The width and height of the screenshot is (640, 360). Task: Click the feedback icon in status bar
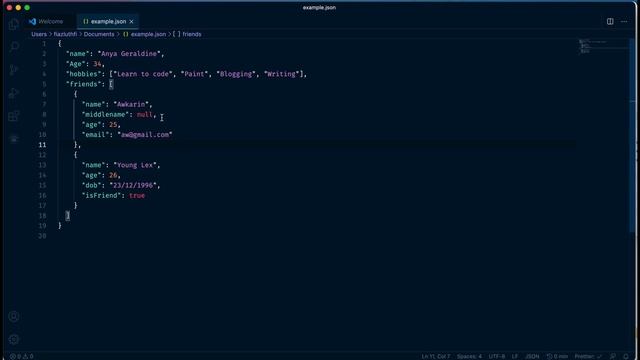click(613, 356)
